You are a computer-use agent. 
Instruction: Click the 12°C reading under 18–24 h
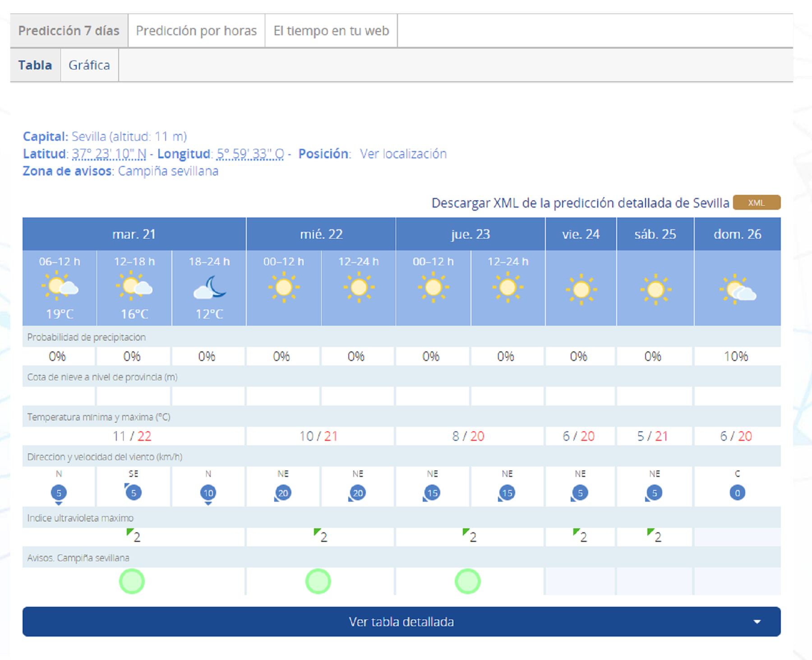pyautogui.click(x=209, y=314)
